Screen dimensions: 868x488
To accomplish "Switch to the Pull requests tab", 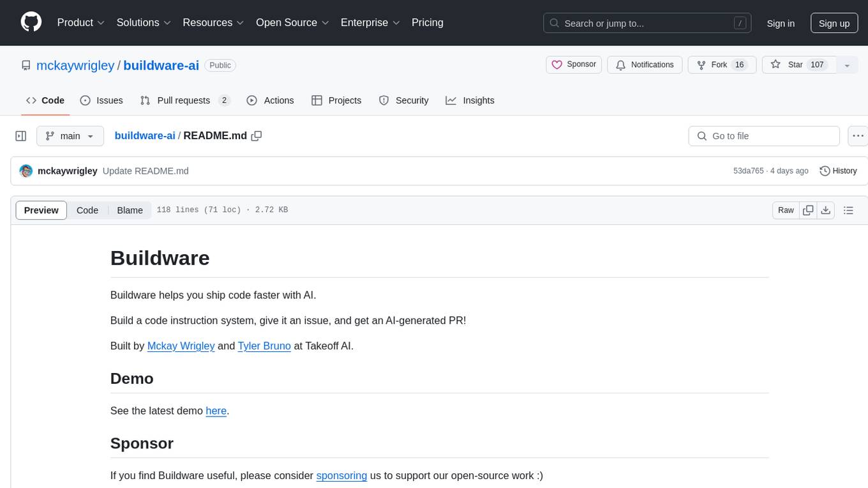I will 184,100.
